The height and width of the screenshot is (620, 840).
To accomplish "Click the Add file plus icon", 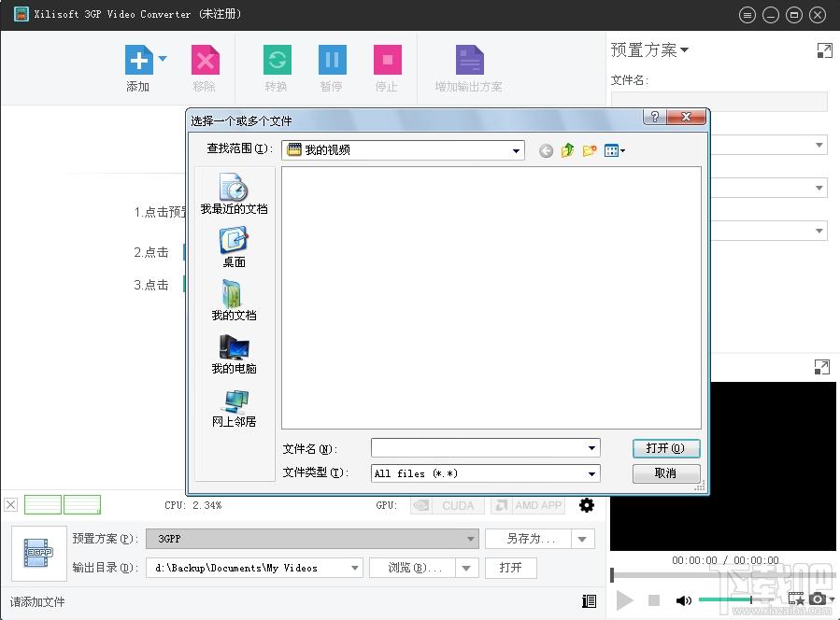I will tap(138, 60).
